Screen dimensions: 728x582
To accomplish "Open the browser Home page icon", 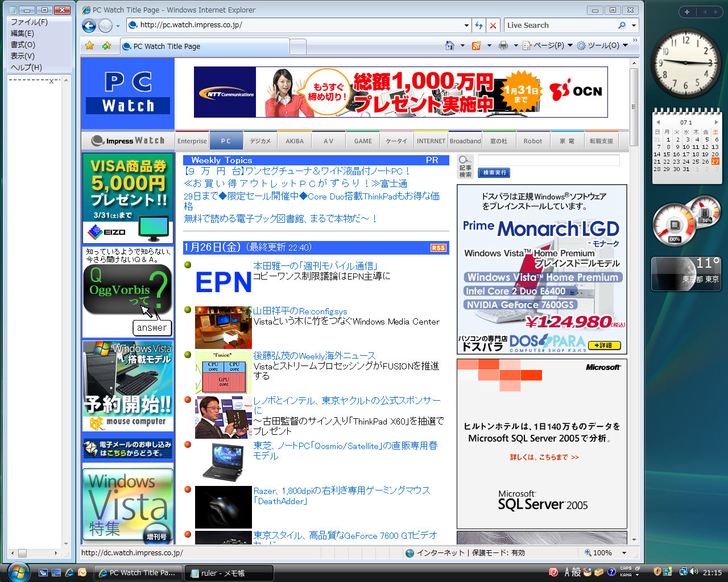I will [449, 44].
